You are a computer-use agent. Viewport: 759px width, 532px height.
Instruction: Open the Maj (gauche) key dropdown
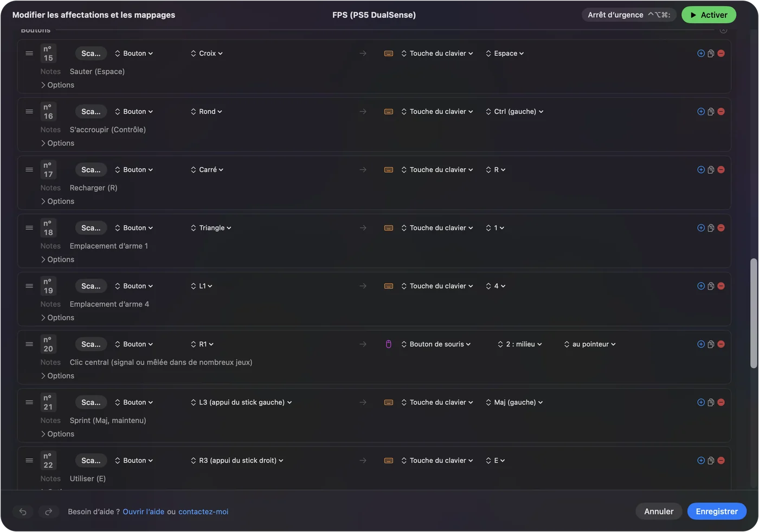[x=514, y=402]
